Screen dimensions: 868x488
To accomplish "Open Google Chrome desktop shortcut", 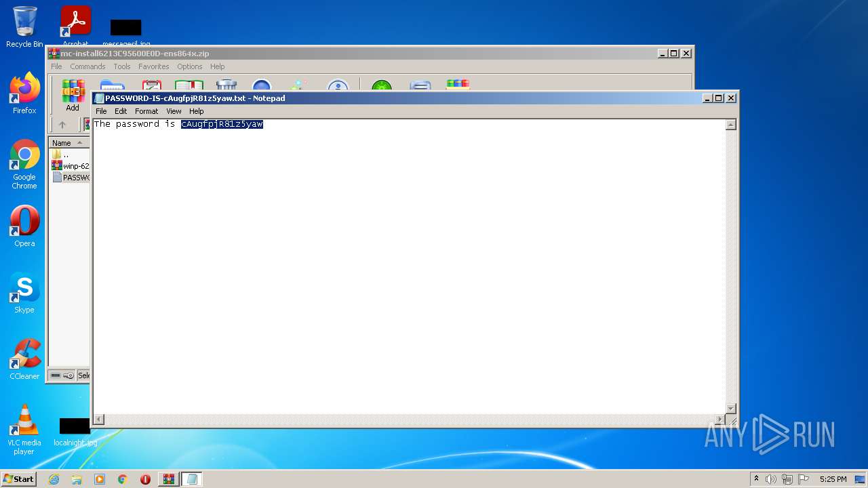I will (24, 164).
